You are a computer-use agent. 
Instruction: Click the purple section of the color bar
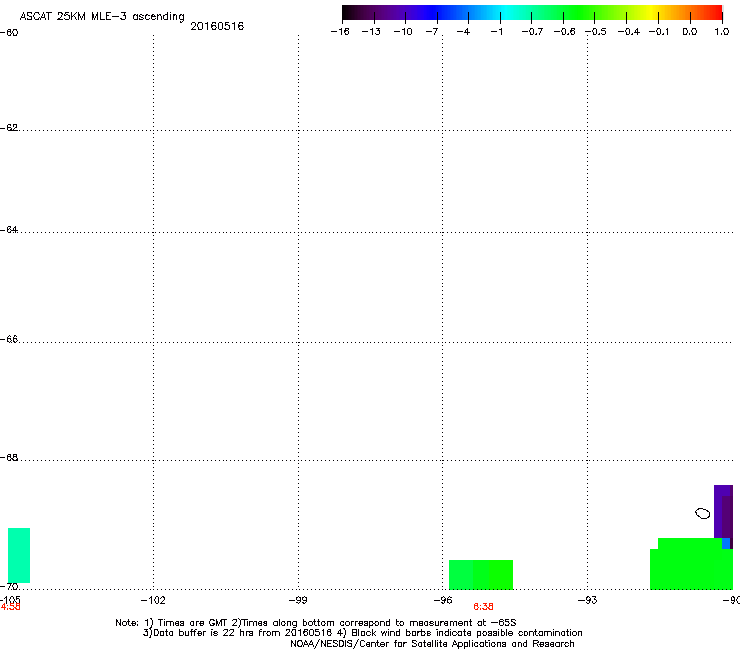point(396,13)
